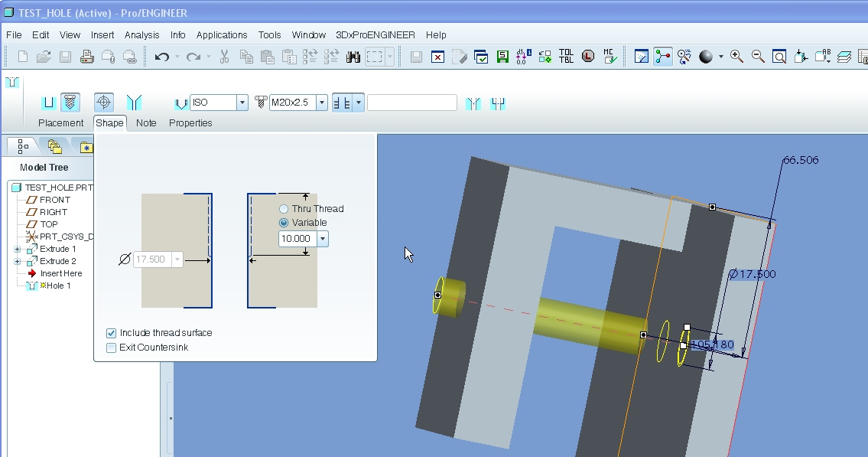Click the Layers stack icon
Viewport: 868px width, 457px height.
(844, 57)
